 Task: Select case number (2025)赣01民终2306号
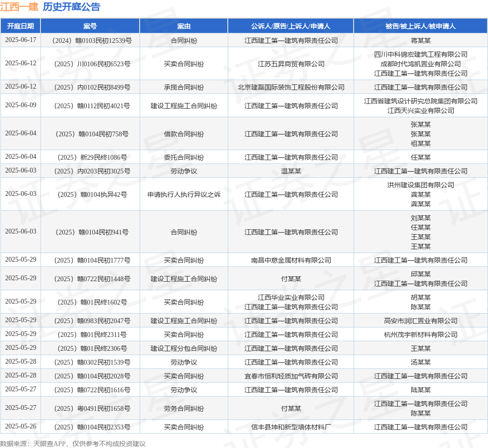91,348
